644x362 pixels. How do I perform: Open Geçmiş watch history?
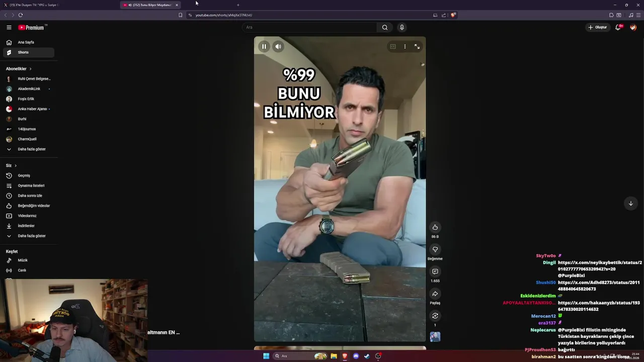pos(29,175)
